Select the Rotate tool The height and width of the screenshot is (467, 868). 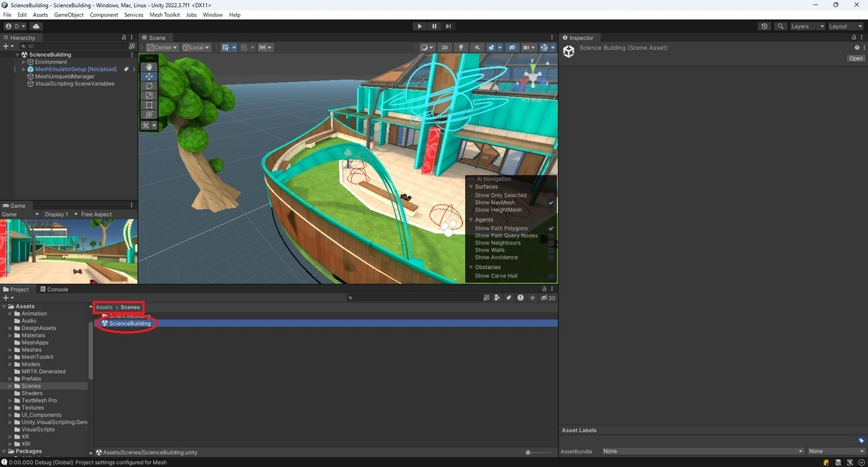click(x=150, y=85)
